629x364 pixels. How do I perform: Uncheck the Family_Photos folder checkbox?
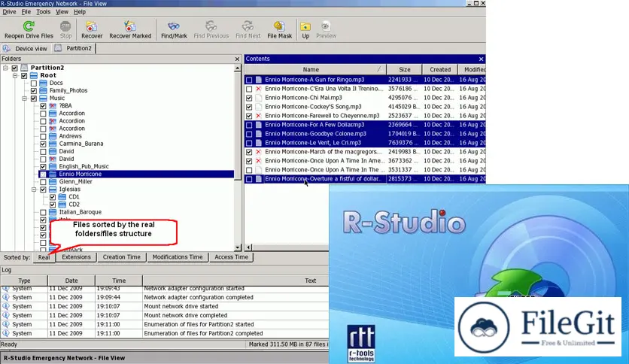[34, 91]
